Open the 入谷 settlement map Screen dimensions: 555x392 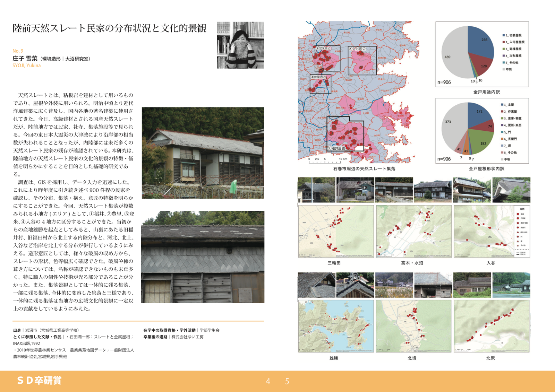point(492,231)
